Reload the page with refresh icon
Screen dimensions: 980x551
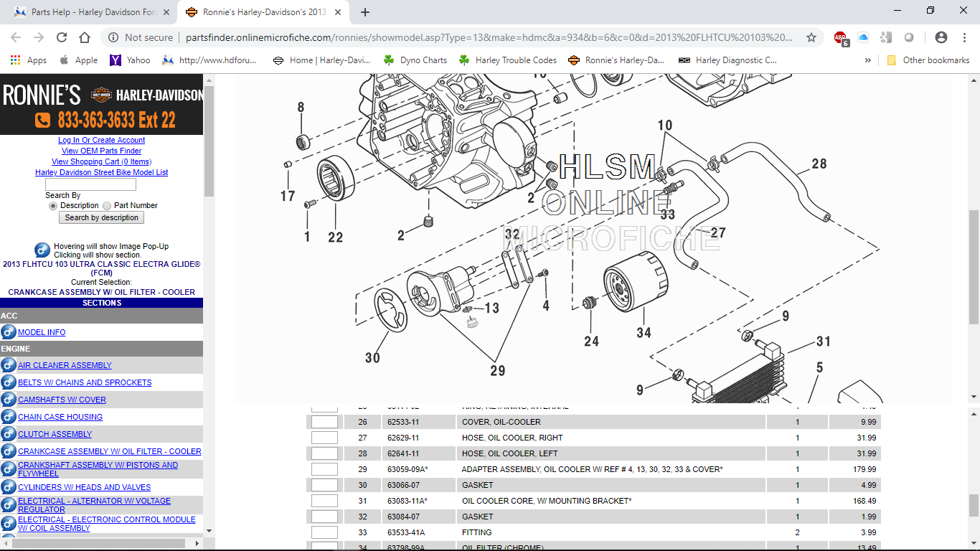tap(62, 37)
